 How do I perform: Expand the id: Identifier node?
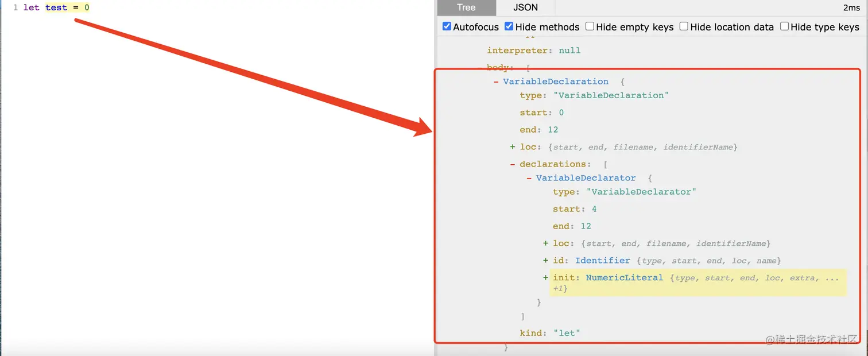(546, 261)
